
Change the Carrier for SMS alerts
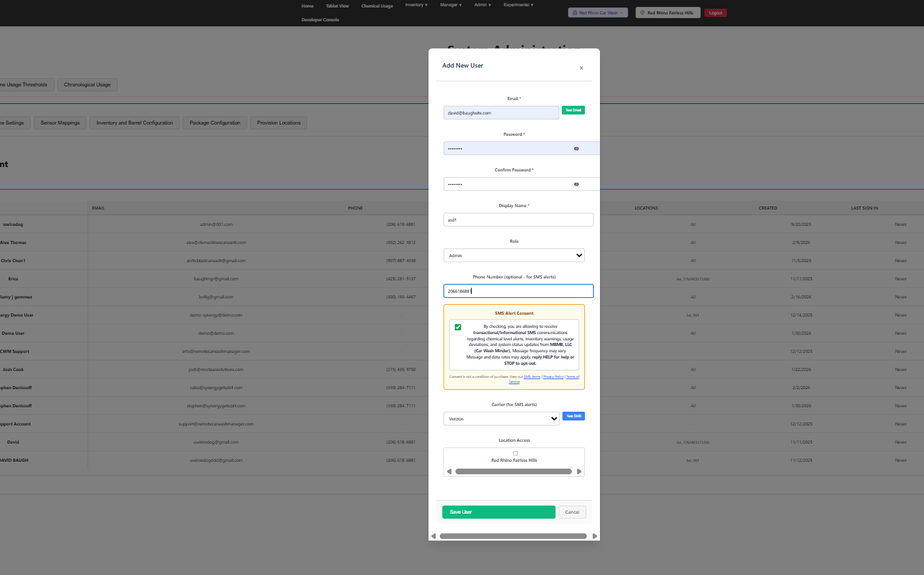tap(501, 418)
